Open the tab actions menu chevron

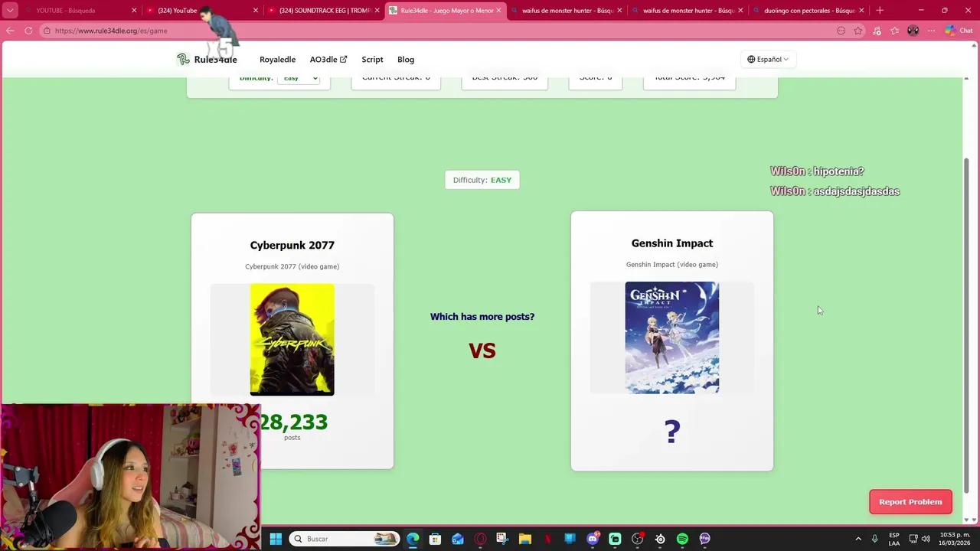click(10, 11)
